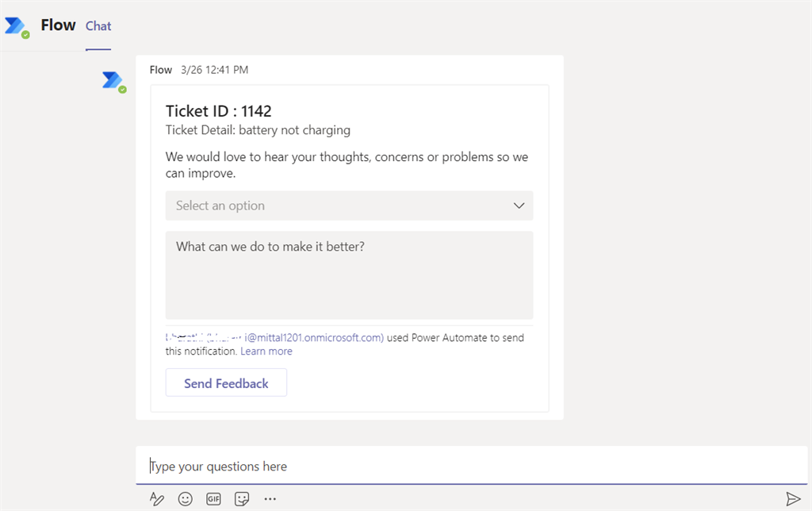The image size is (812, 511).
Task: Click the "Ticket Detail: battery not charging" text
Action: [258, 130]
